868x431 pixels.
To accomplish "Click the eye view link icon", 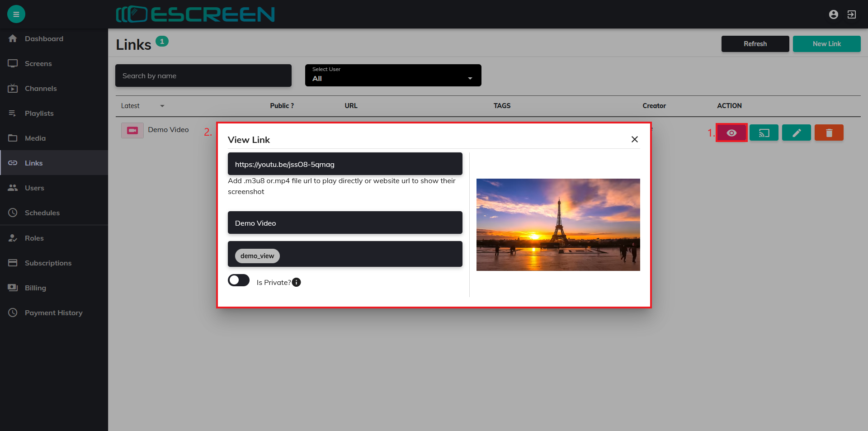I will pos(731,133).
